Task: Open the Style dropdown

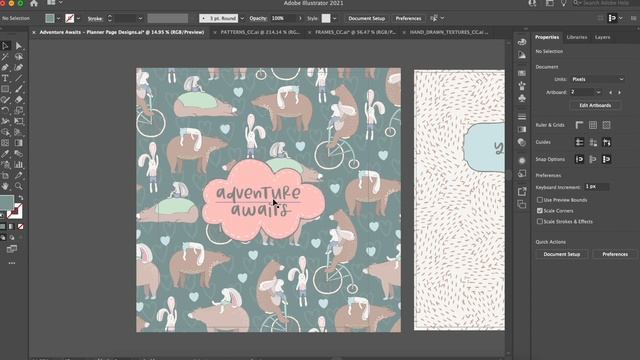Action: click(334, 18)
